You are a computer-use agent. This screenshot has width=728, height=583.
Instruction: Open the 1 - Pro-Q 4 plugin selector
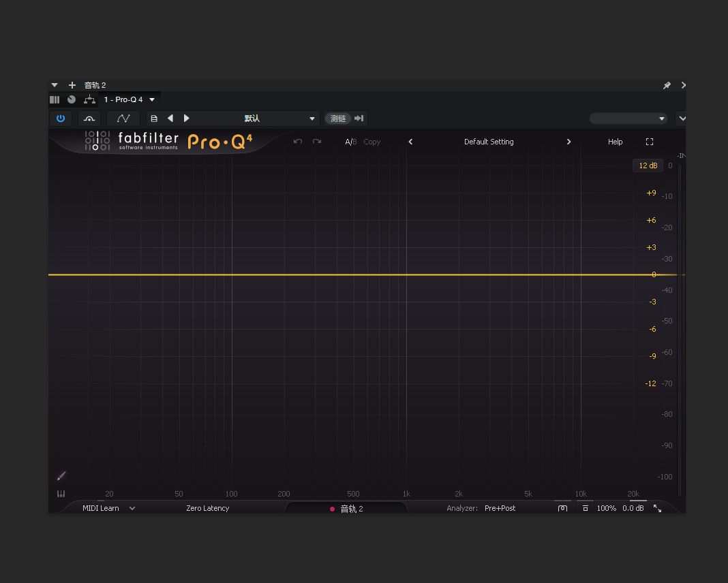[x=129, y=99]
